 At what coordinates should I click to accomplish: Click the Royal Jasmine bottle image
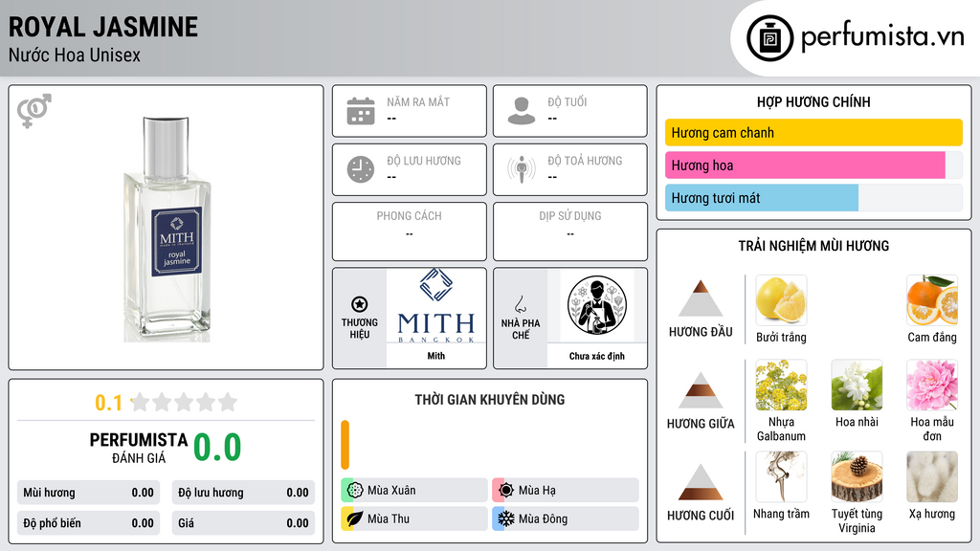[x=167, y=229]
